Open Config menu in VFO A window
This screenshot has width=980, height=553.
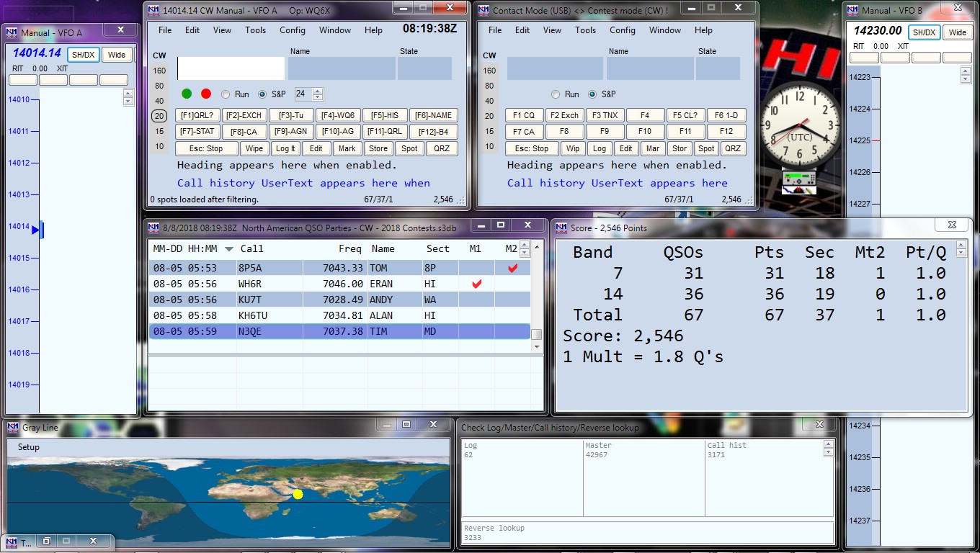pos(293,30)
